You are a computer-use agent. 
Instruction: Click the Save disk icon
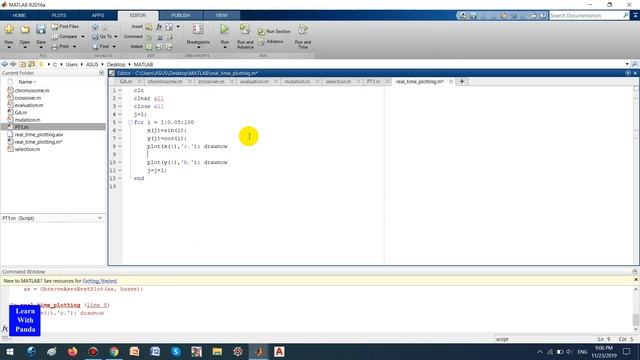click(x=40, y=29)
